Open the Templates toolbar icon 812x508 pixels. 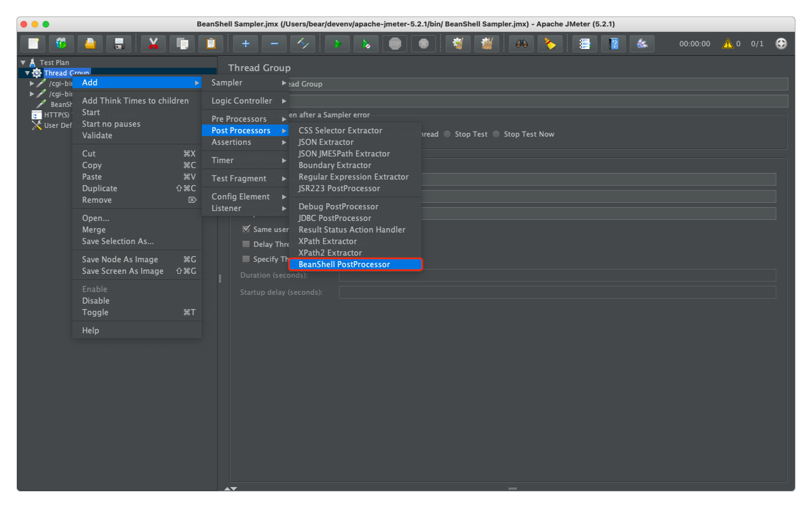62,44
